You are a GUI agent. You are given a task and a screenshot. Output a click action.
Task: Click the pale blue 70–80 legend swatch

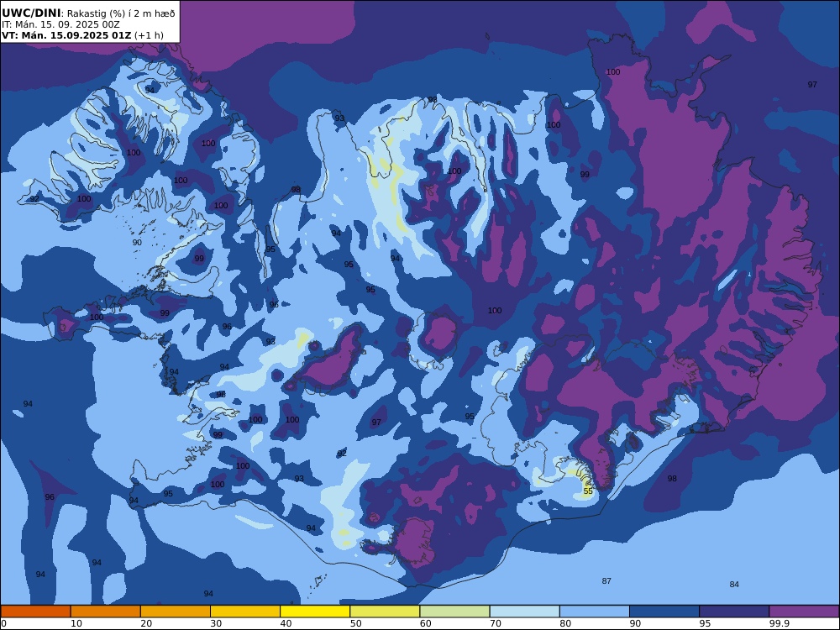tap(524, 612)
